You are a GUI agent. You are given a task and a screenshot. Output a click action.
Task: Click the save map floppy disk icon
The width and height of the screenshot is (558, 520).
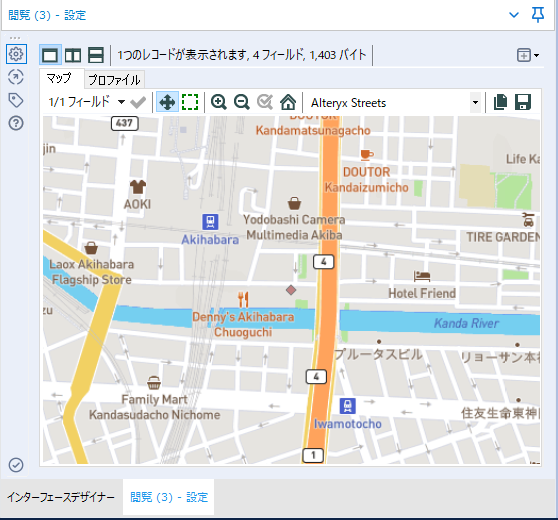click(523, 102)
